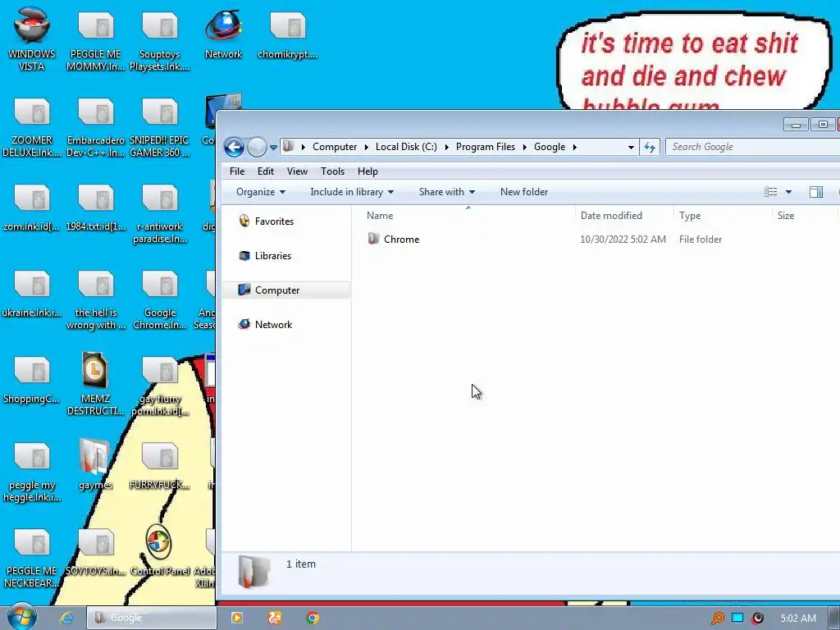Create a New folder
The image size is (840, 630).
[x=524, y=192]
